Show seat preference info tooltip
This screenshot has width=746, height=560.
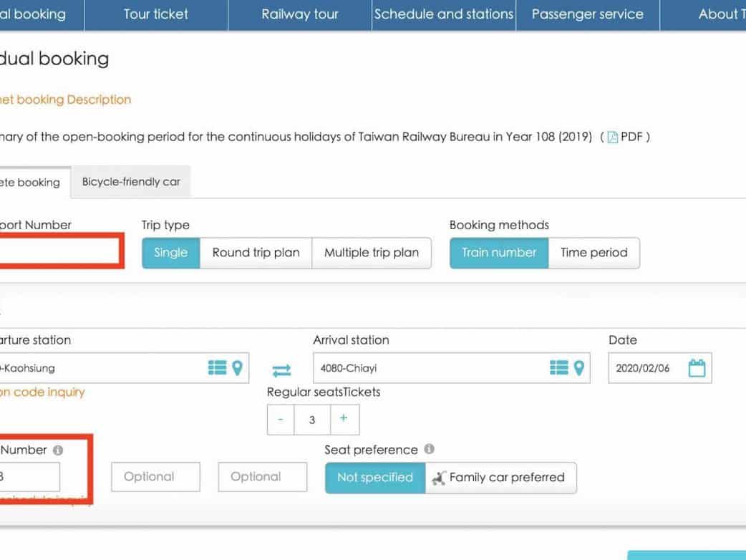tap(429, 450)
